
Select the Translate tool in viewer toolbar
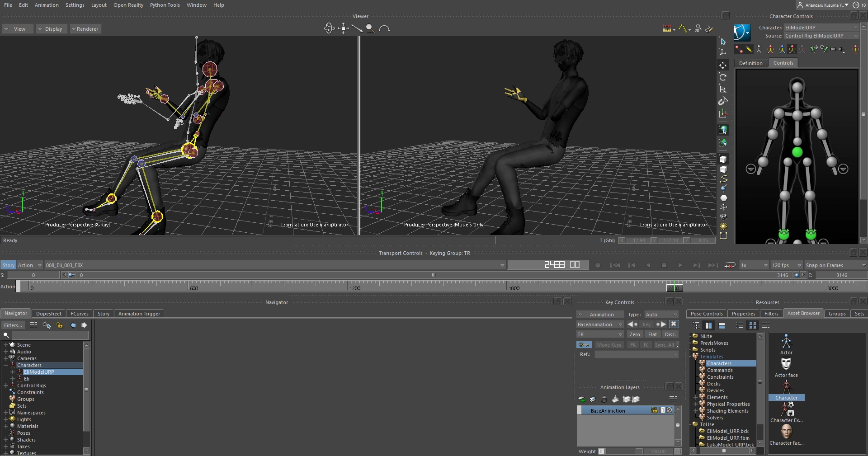pyautogui.click(x=723, y=66)
